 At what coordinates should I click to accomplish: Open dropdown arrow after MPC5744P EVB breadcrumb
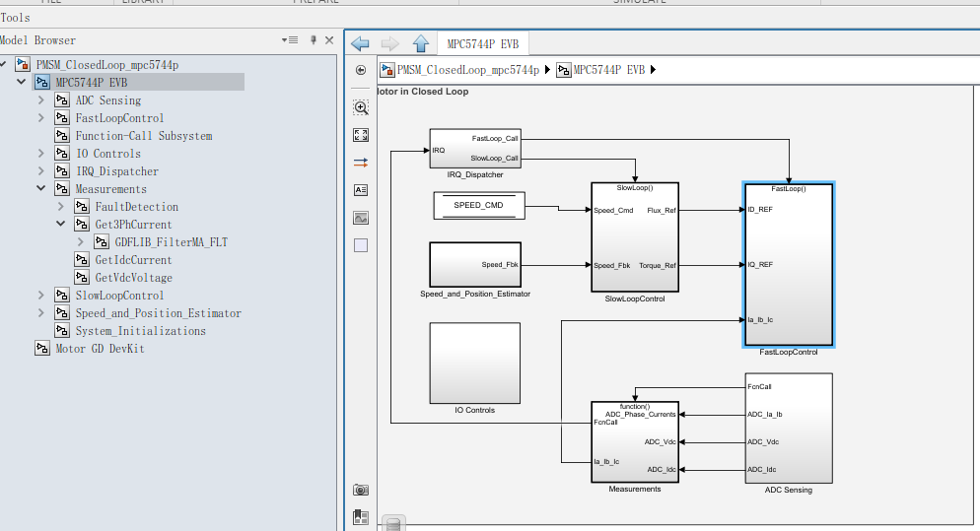pyautogui.click(x=653, y=69)
